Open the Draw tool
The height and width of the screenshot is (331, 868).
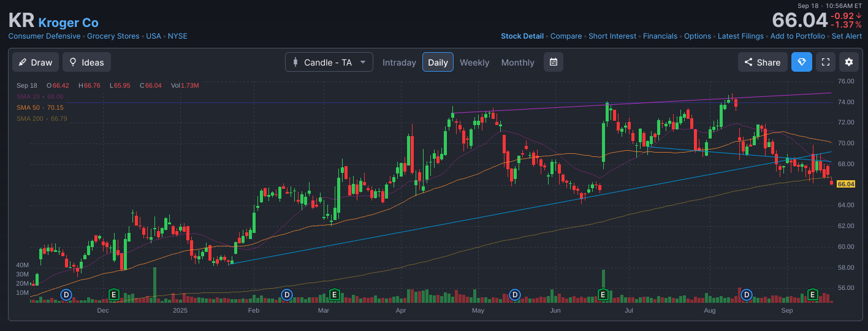coord(36,62)
